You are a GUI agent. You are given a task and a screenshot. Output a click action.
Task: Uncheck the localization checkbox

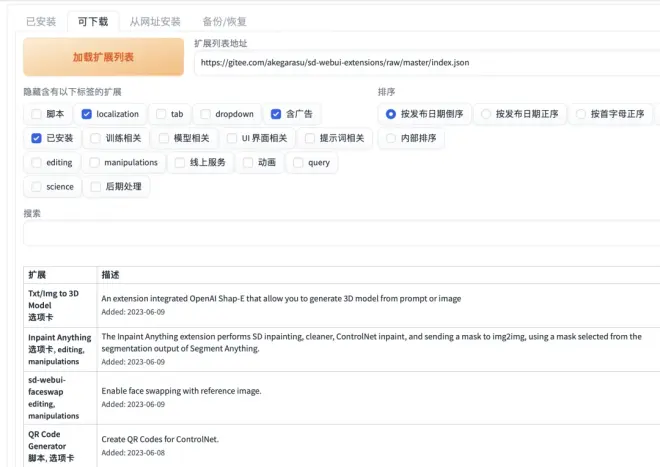pos(87,114)
